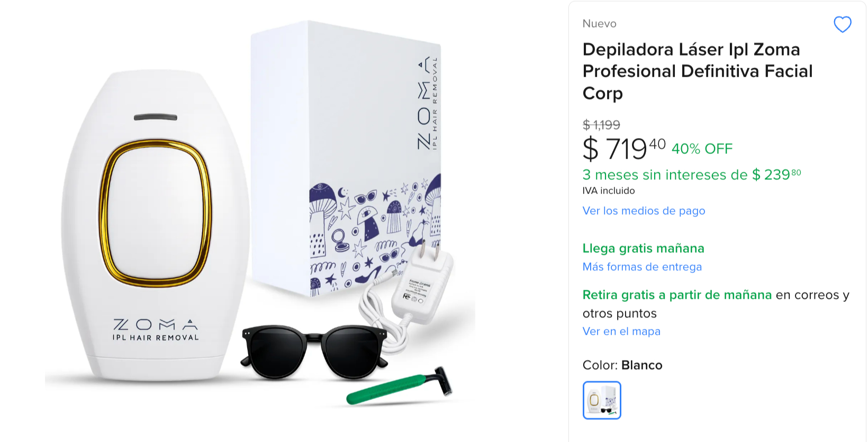Viewport: 868px width, 442px height.
Task: Click the Nuevo condition label
Action: [599, 24]
